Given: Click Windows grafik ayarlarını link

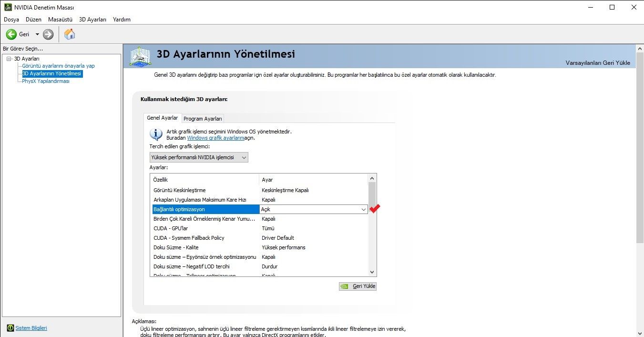Looking at the screenshot, I should click(x=215, y=138).
